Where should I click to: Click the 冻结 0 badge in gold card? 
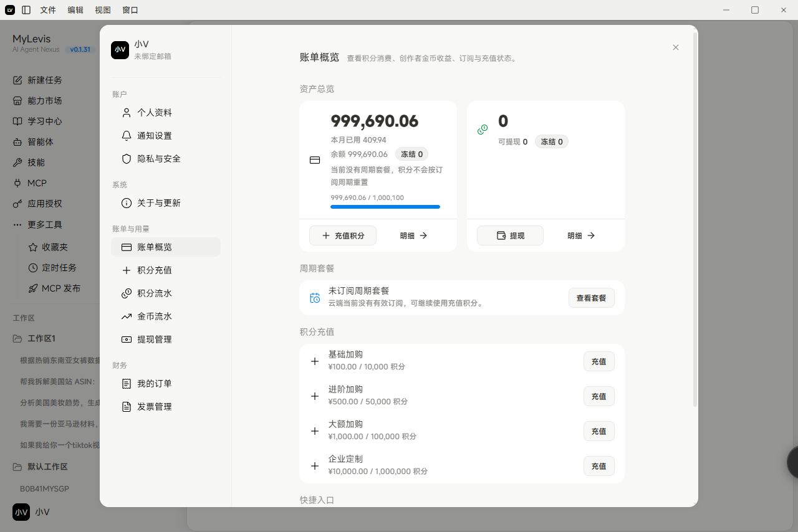pos(552,141)
